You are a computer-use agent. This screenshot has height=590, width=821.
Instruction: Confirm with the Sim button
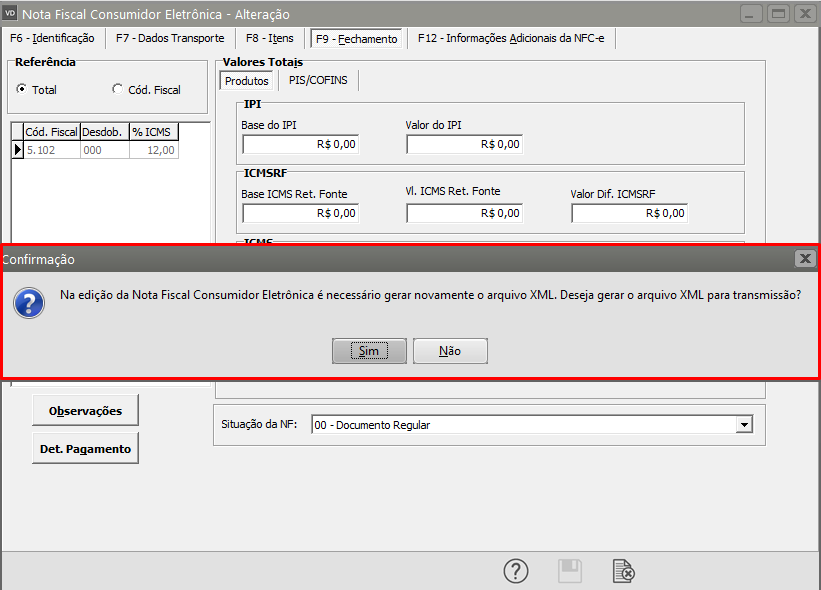tap(369, 351)
